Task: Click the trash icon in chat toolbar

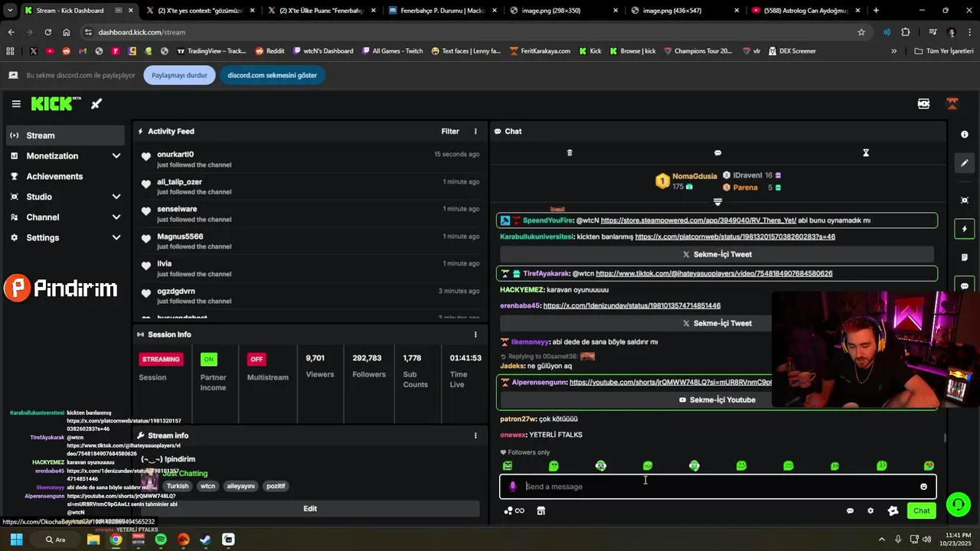Action: [x=570, y=153]
